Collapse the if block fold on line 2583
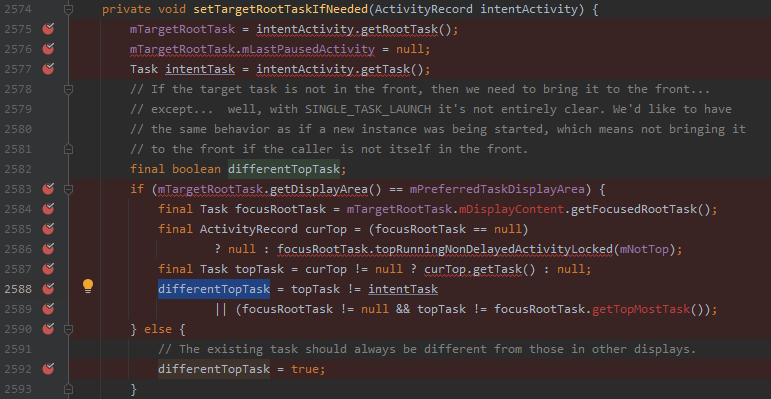 (69, 189)
